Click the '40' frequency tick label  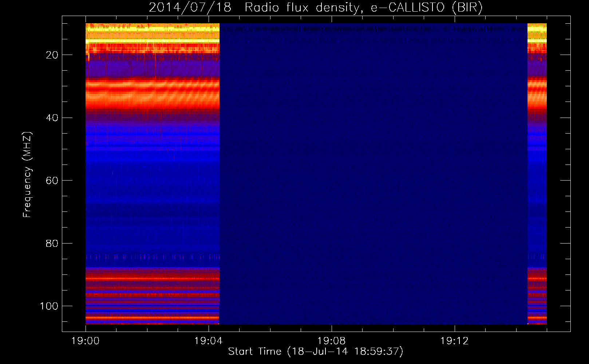point(52,118)
